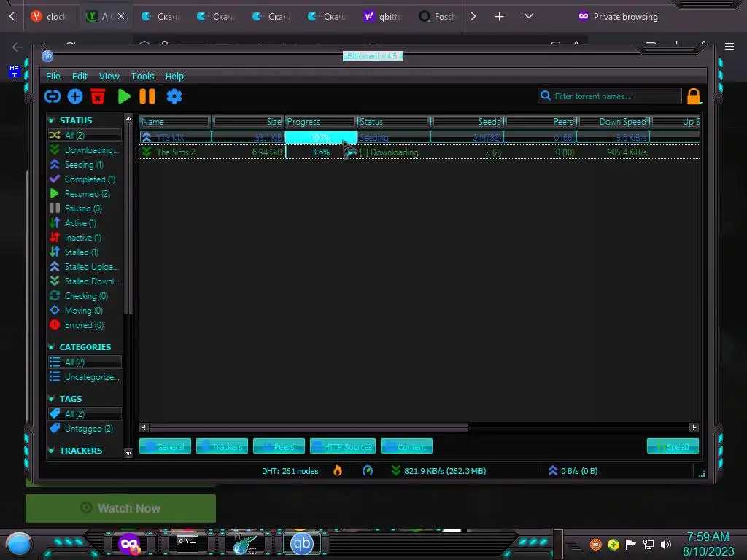Select the Downloading status filter
The image size is (747, 560).
coord(85,150)
